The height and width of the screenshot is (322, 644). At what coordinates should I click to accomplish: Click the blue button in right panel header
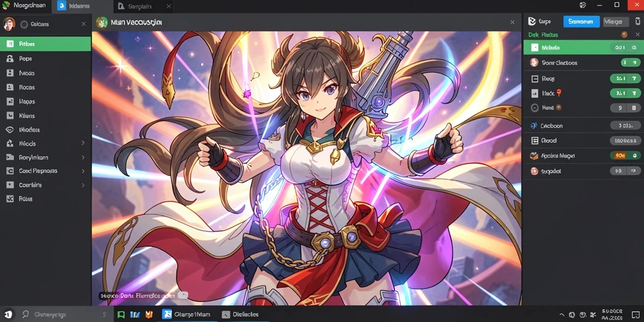(581, 22)
